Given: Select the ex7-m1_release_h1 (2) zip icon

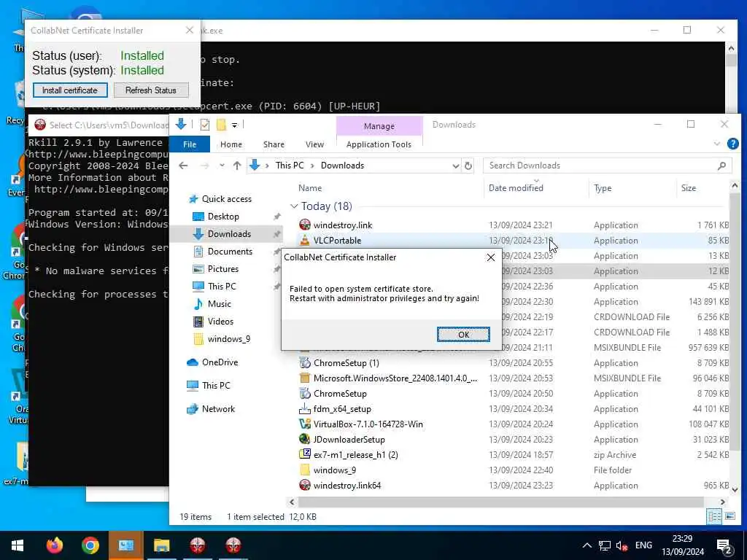Looking at the screenshot, I should point(305,454).
